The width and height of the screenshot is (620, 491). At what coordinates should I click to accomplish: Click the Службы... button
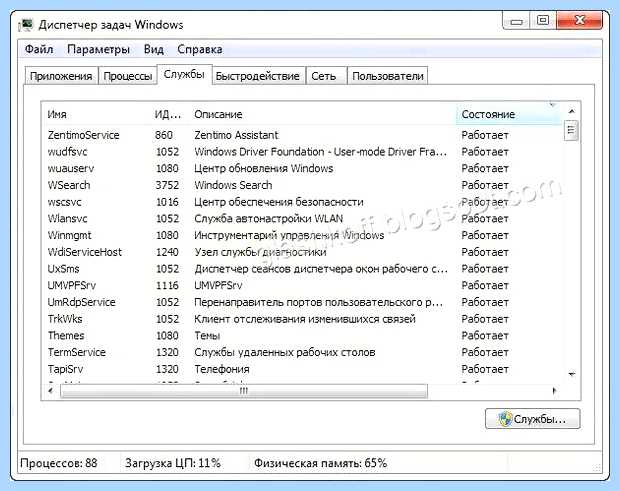[533, 419]
